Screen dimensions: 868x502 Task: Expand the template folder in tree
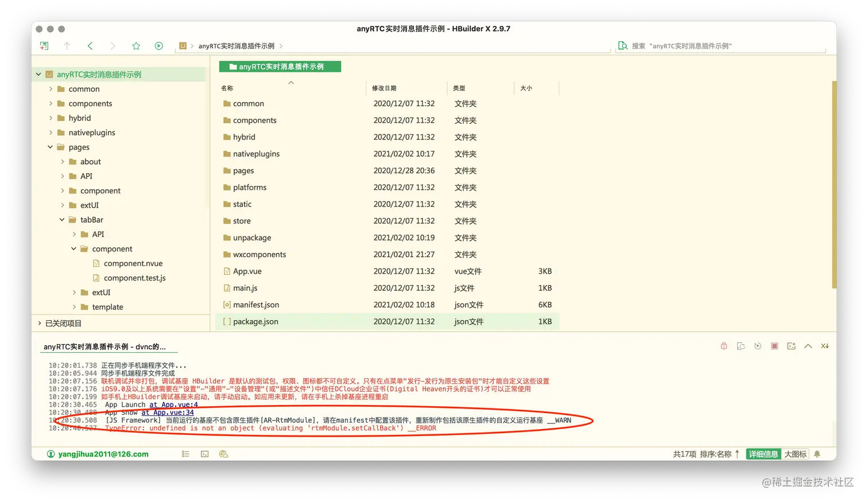(74, 307)
